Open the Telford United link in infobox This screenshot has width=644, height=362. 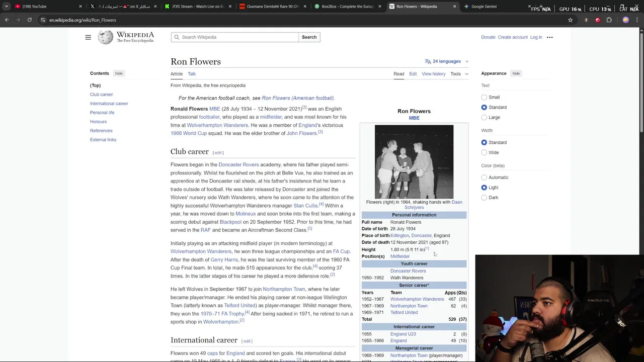click(404, 312)
